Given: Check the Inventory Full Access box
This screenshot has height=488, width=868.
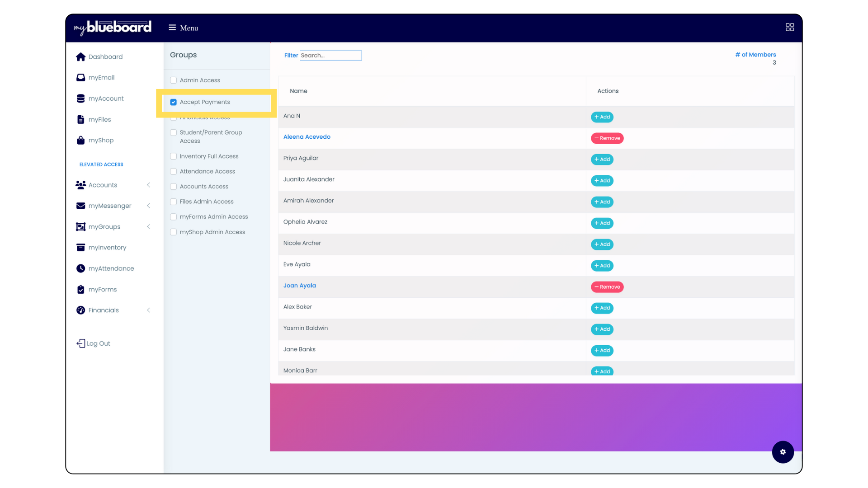Looking at the screenshot, I should click(x=173, y=156).
